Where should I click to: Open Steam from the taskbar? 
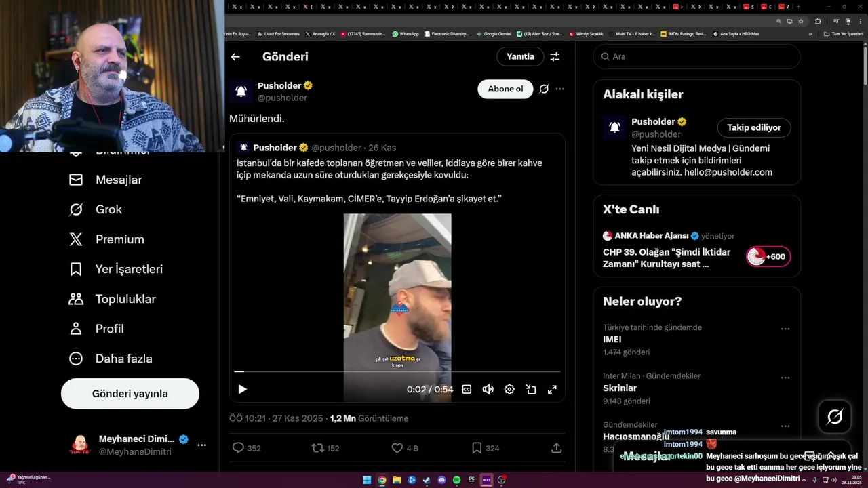427,480
